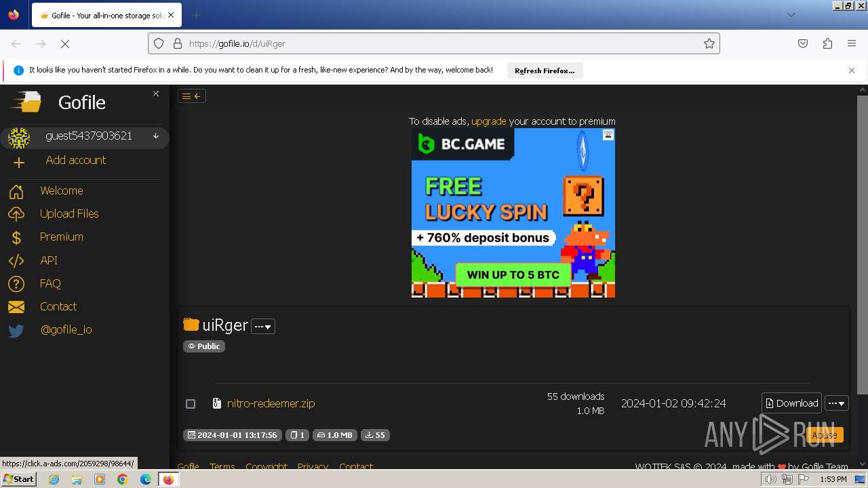Click the FAQ question mark icon
This screenshot has height=488, width=868.
tap(16, 284)
